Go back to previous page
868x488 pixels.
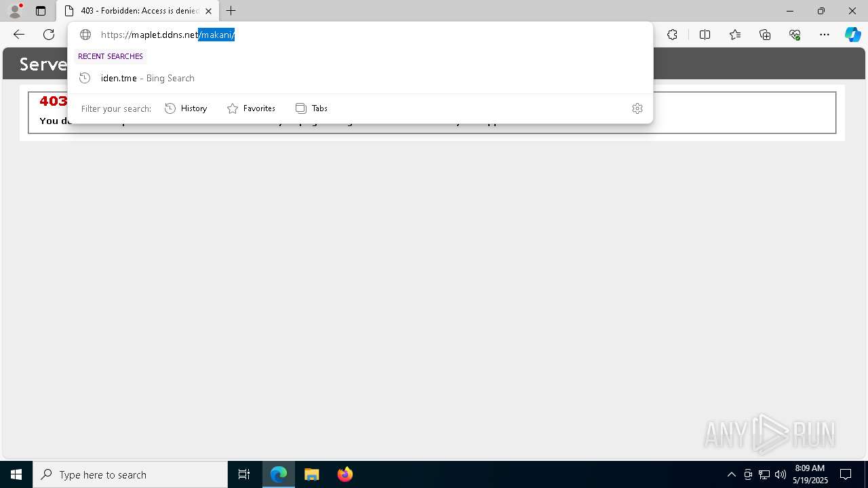point(19,35)
